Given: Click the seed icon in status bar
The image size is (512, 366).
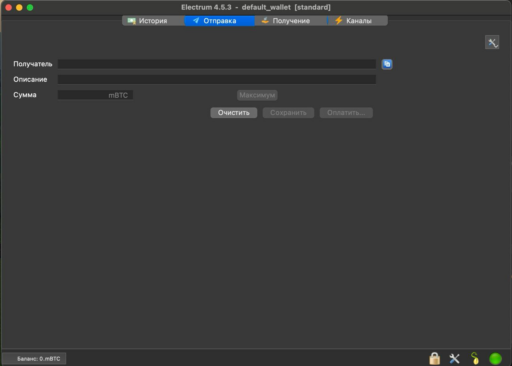Looking at the screenshot, I should click(475, 358).
